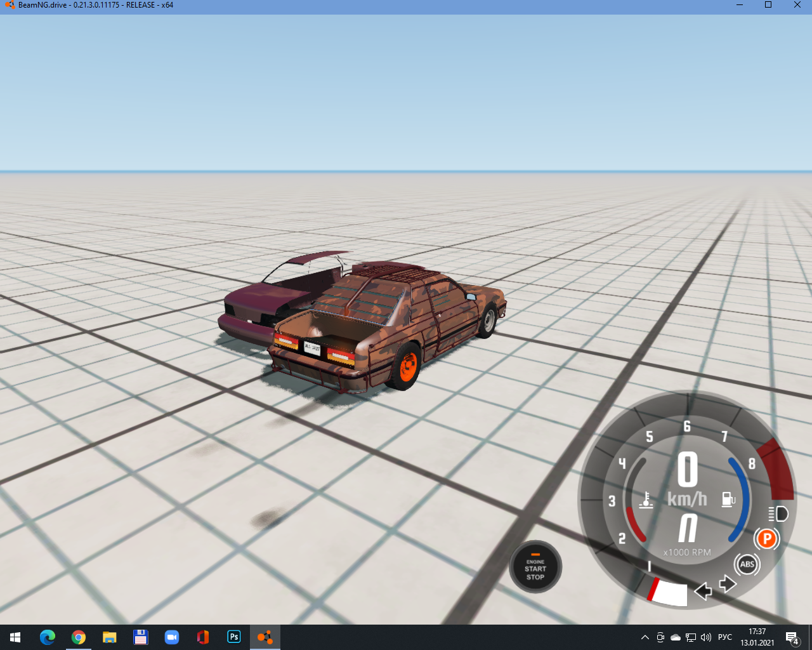
Task: Click the BeamNG.drive taskbar icon
Action: [x=265, y=637]
